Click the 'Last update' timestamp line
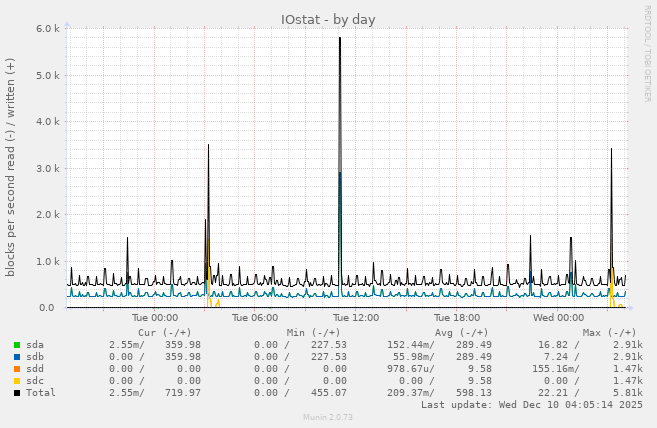657x428 pixels. tap(532, 405)
